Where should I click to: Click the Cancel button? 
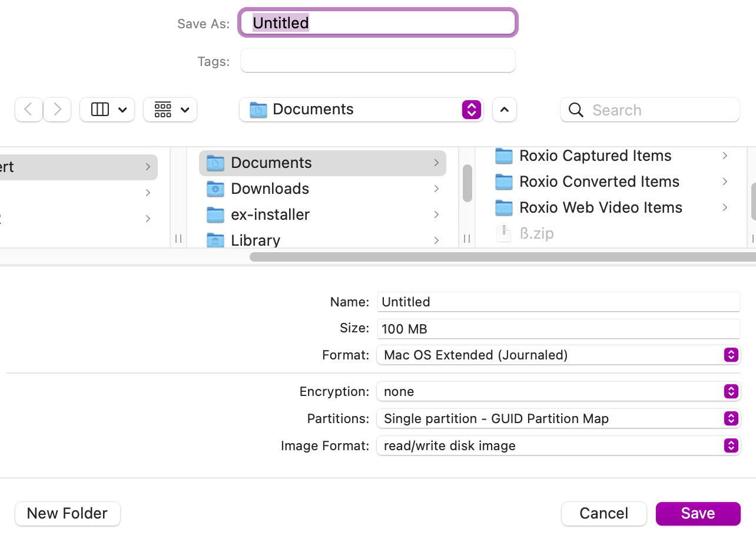pyautogui.click(x=604, y=513)
